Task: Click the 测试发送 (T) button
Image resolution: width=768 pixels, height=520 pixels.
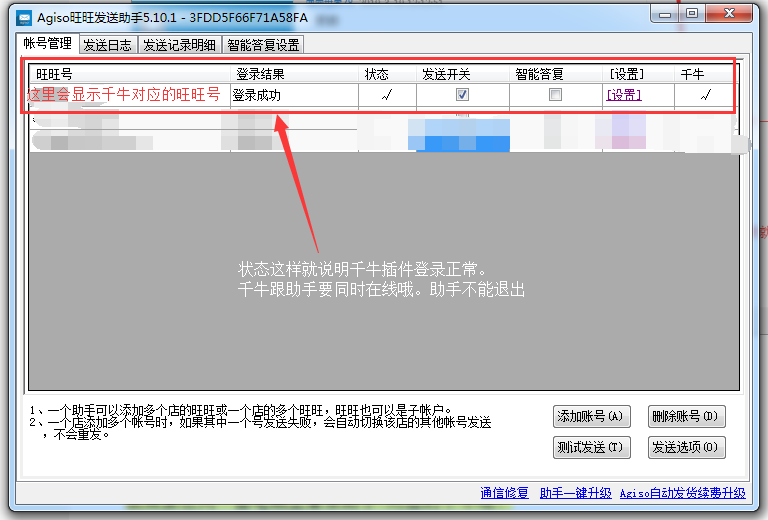Action: click(592, 448)
